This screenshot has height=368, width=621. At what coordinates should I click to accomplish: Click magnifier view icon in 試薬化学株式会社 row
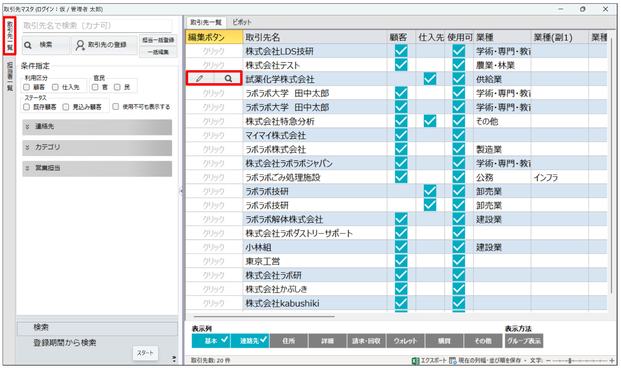tap(228, 78)
